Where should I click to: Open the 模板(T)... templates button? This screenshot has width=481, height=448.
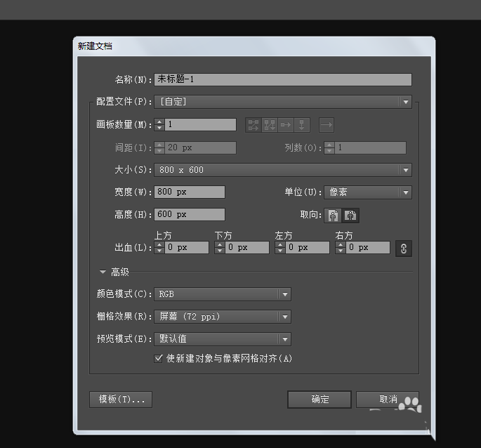click(121, 400)
